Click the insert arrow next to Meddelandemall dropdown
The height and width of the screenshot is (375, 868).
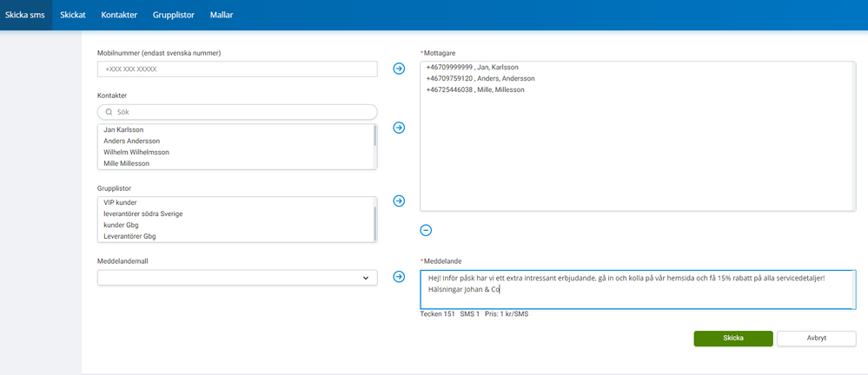click(x=399, y=277)
